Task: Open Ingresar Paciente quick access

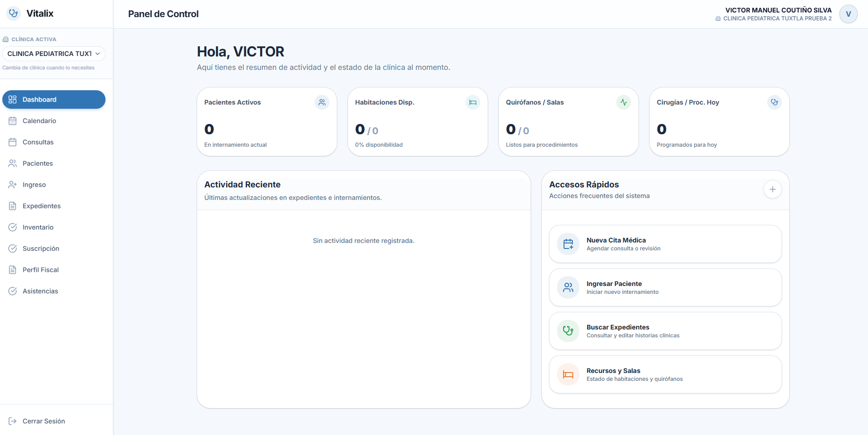Action: [x=665, y=287]
